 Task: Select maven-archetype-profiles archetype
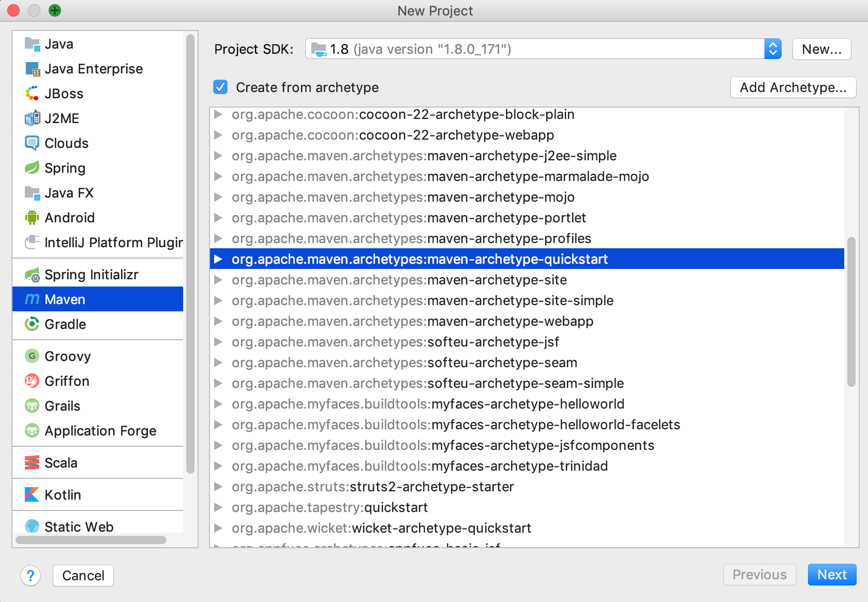tap(527, 238)
